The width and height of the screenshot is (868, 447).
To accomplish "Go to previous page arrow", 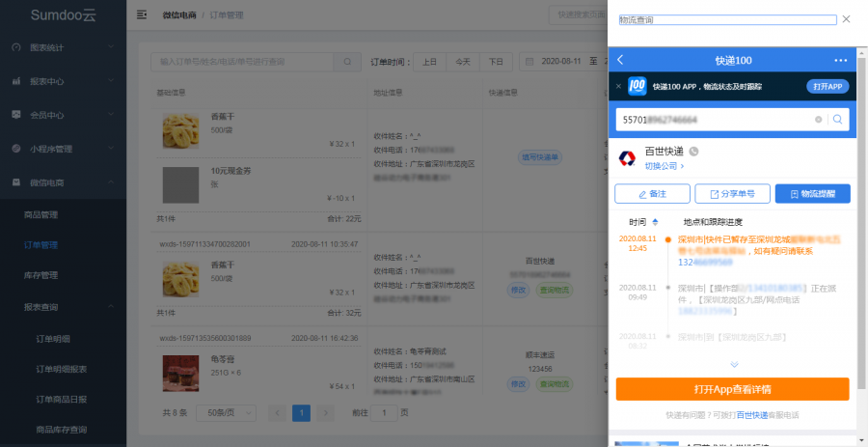I will pos(278,412).
